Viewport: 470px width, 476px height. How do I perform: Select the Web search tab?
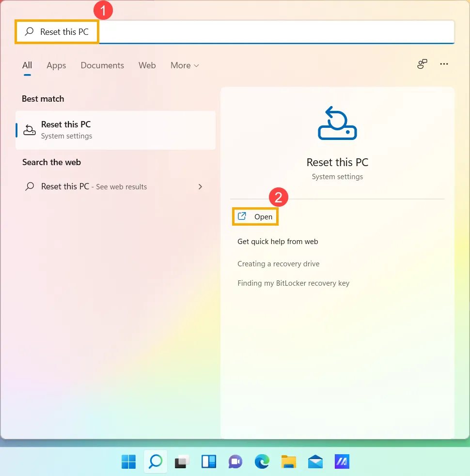(x=147, y=65)
